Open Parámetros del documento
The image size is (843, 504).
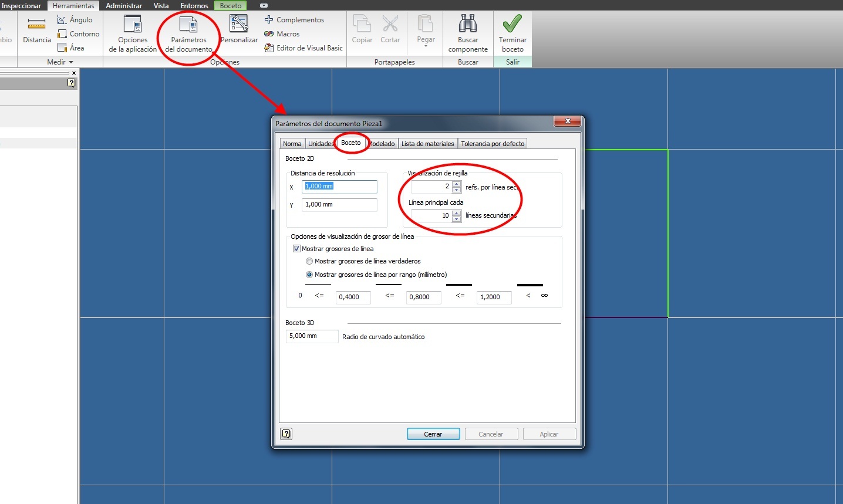click(x=188, y=34)
